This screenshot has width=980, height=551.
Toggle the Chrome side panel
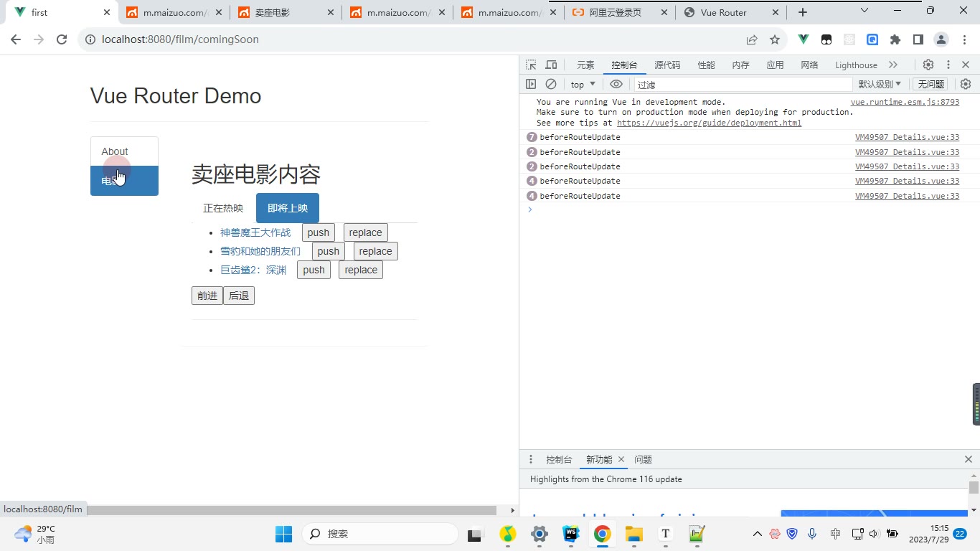918,39
